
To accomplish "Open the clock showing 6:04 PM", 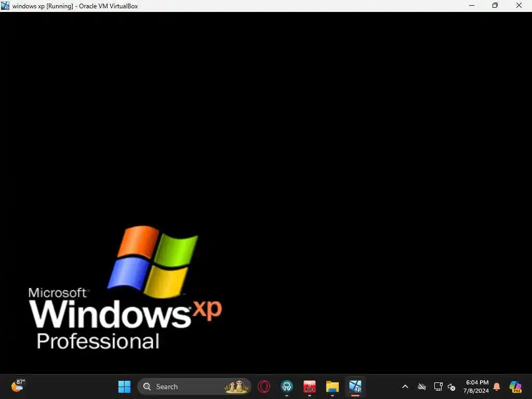I will [x=476, y=387].
